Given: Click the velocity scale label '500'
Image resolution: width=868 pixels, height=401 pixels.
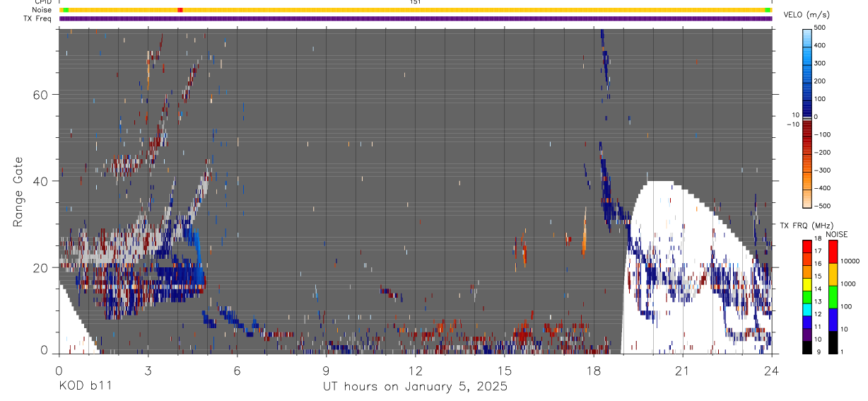Looking at the screenshot, I should pos(821,28).
